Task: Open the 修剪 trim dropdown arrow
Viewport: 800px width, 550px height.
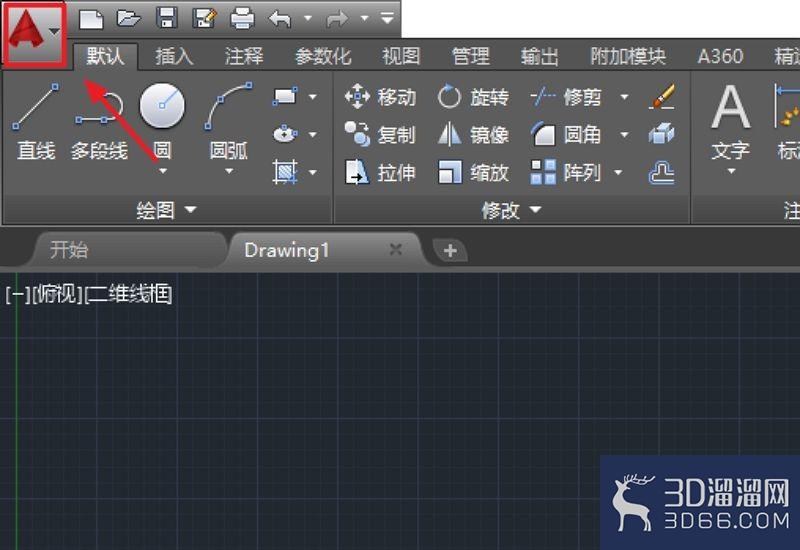Action: point(624,96)
